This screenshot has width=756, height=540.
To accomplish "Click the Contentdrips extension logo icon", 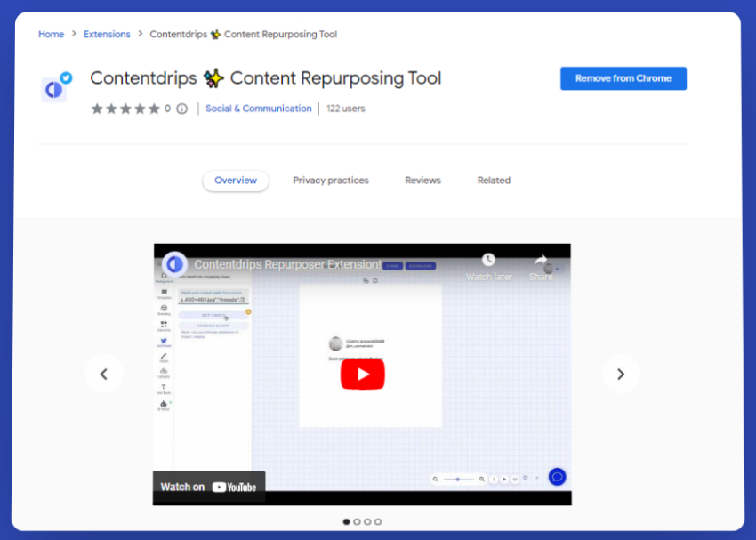I will (x=54, y=89).
